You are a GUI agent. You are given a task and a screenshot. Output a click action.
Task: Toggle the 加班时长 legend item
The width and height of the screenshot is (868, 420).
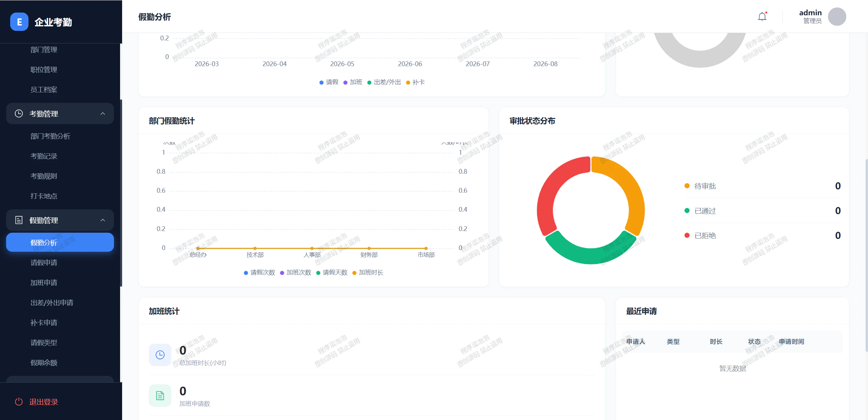[368, 272]
